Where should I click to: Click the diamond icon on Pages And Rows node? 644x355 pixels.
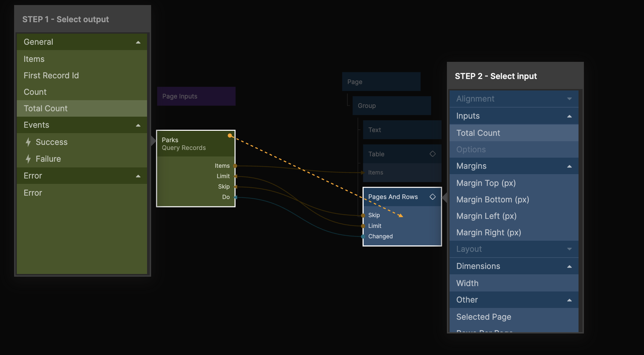pyautogui.click(x=432, y=197)
